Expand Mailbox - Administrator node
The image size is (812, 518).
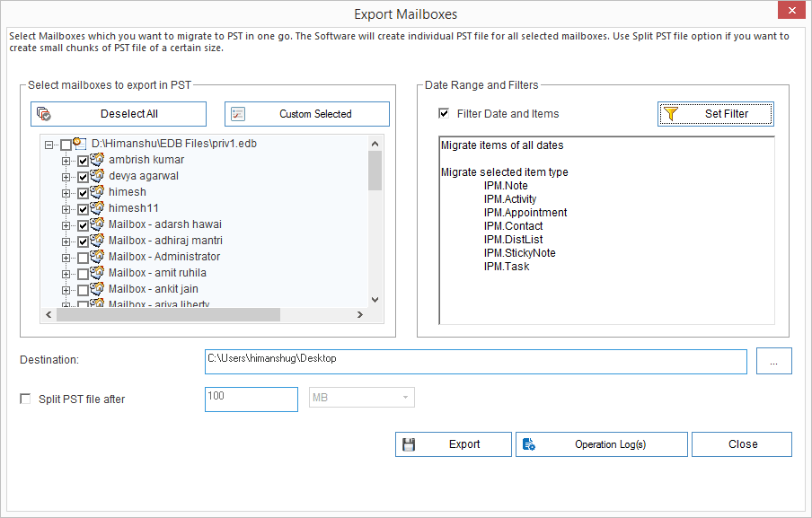[66, 258]
